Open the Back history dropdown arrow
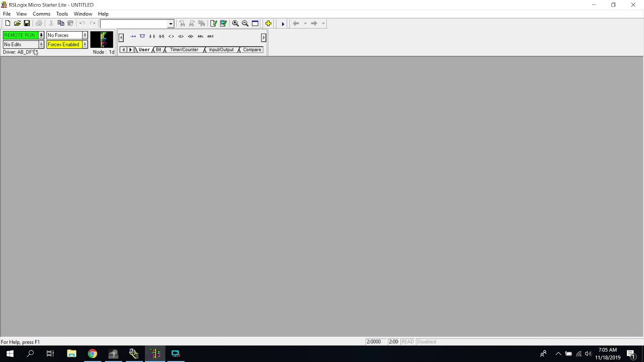Viewport: 644px width, 362px height. click(305, 23)
